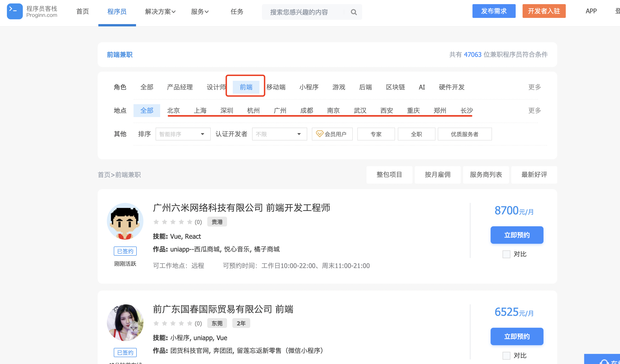Expand the 解决方案 navigation menu

[x=160, y=11]
